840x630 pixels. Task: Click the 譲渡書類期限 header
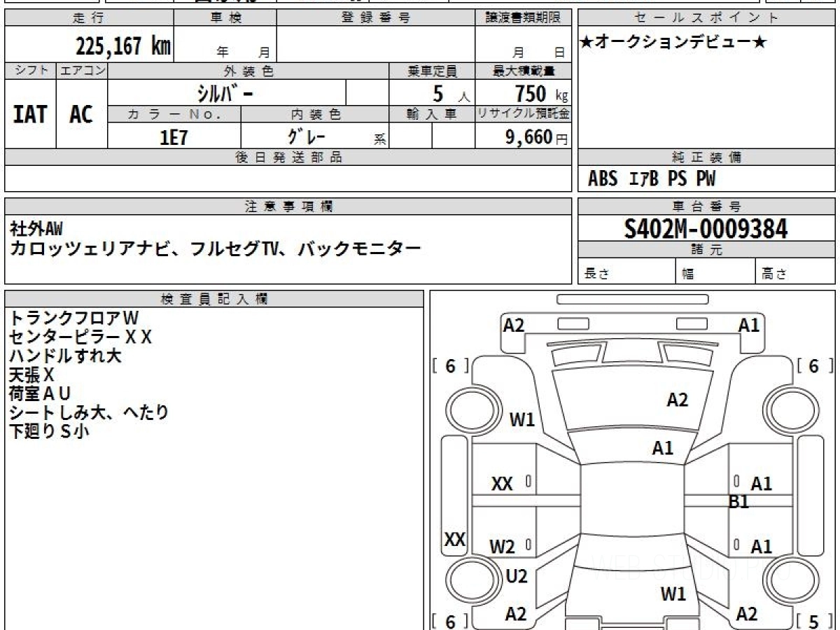[523, 18]
